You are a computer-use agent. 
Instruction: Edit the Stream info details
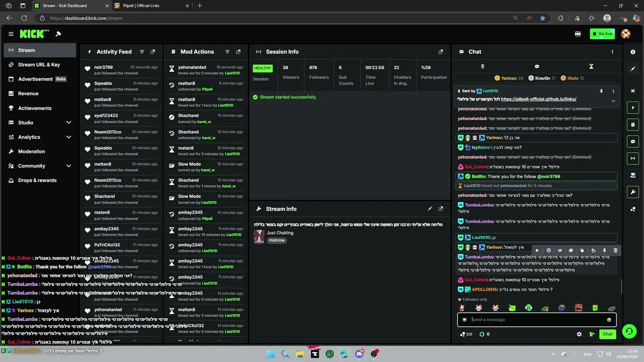430,209
